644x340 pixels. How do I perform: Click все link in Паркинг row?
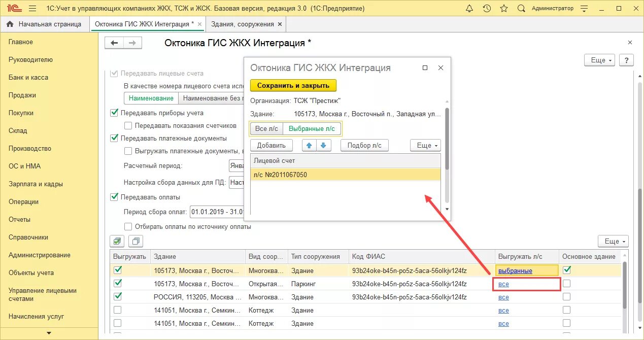[x=503, y=284]
